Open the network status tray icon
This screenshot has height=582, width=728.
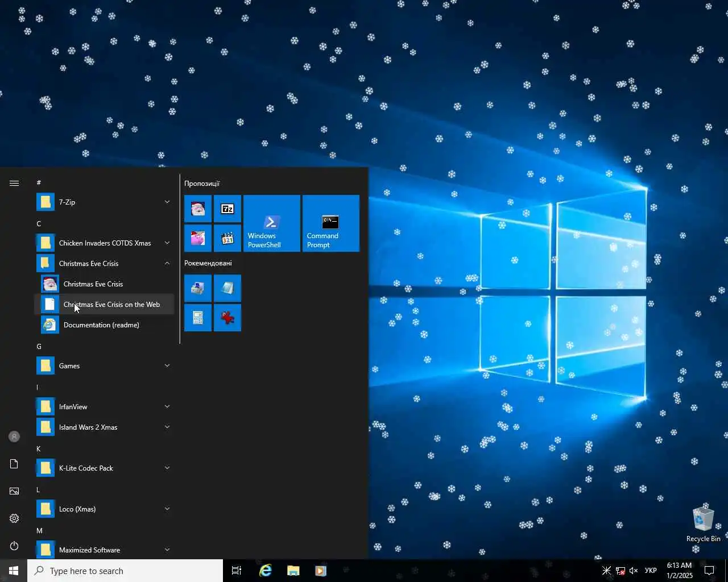[x=620, y=571]
